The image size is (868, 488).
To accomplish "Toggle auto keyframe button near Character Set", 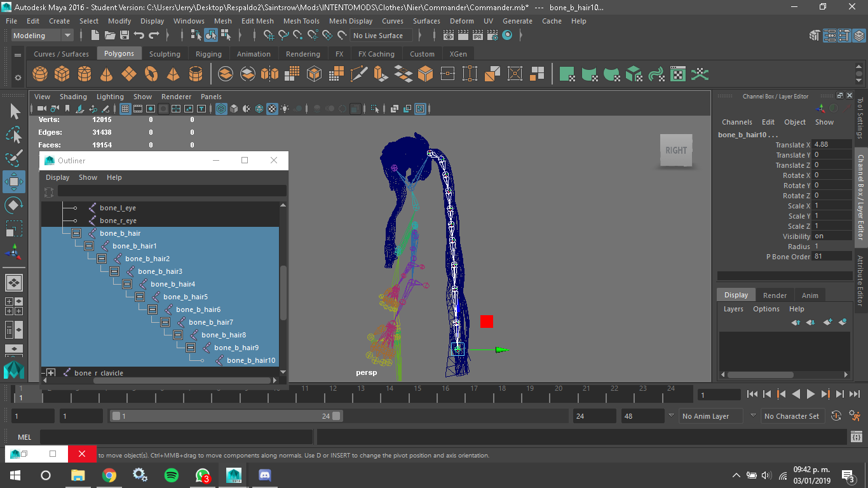I will (x=836, y=416).
